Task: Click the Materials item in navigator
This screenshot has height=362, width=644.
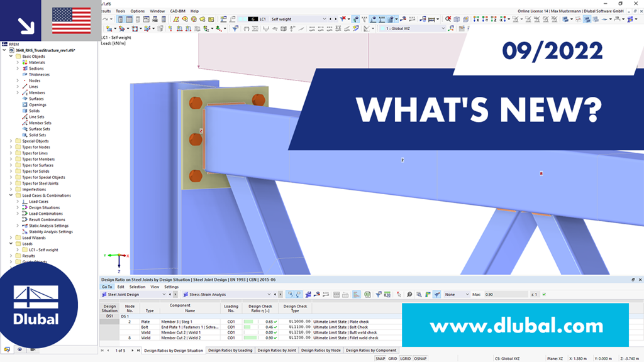Action: 36,62
